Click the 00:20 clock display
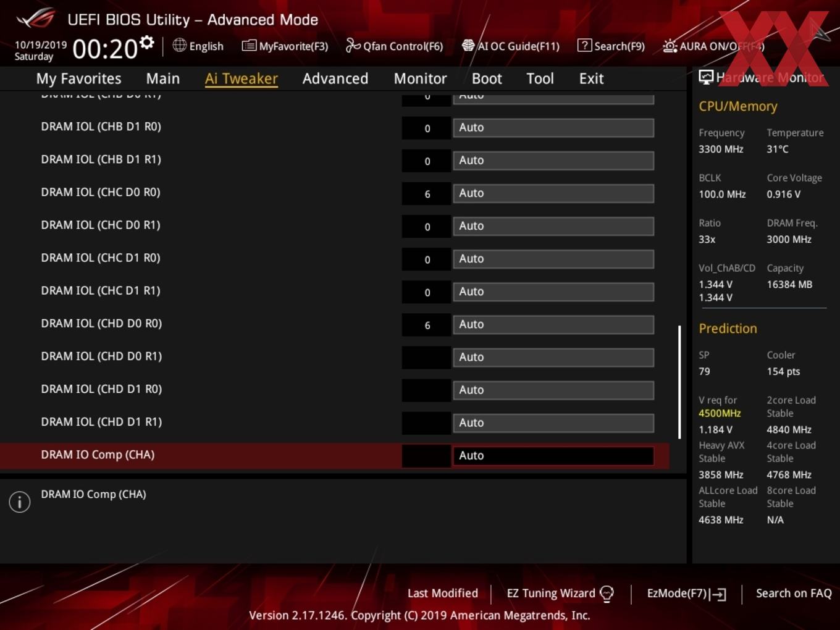 pos(104,49)
